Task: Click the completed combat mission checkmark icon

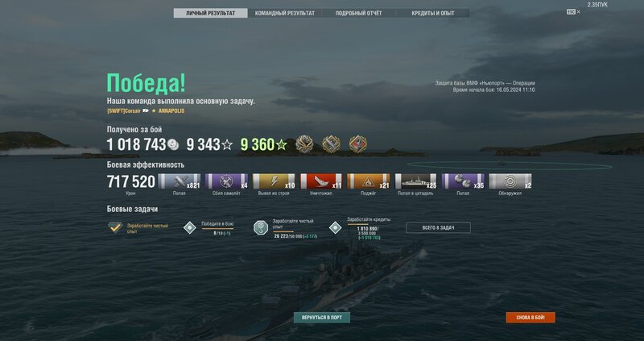Action: pyautogui.click(x=115, y=227)
